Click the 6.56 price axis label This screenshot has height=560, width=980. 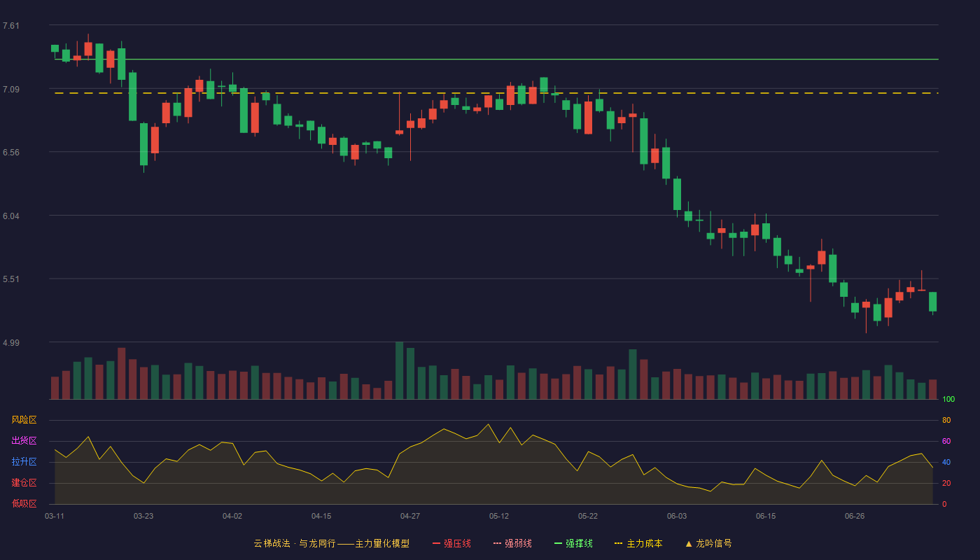[x=11, y=153]
